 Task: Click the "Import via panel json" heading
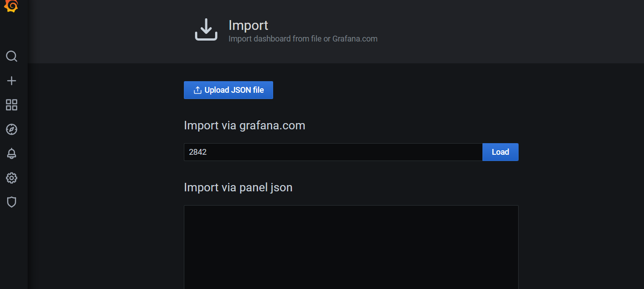point(238,187)
